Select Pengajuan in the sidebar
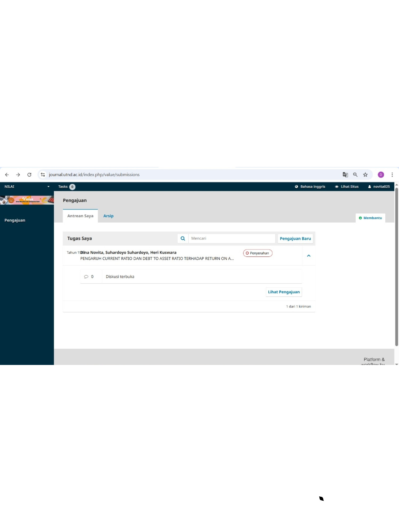The image size is (399, 532). coord(15,220)
